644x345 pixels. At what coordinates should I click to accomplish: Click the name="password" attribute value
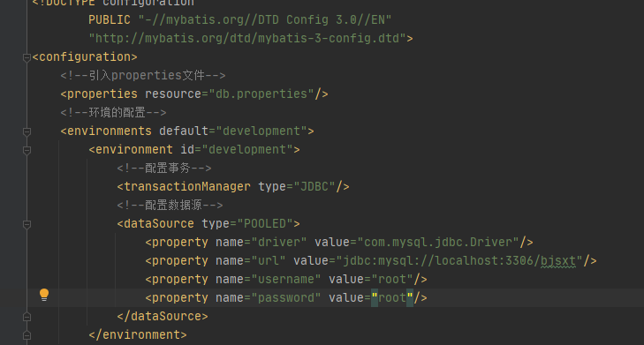(286, 298)
